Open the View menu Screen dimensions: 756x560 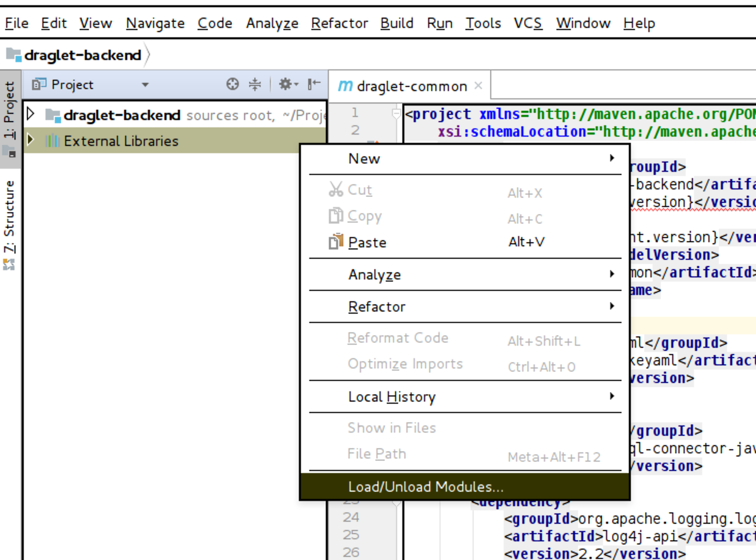(96, 23)
